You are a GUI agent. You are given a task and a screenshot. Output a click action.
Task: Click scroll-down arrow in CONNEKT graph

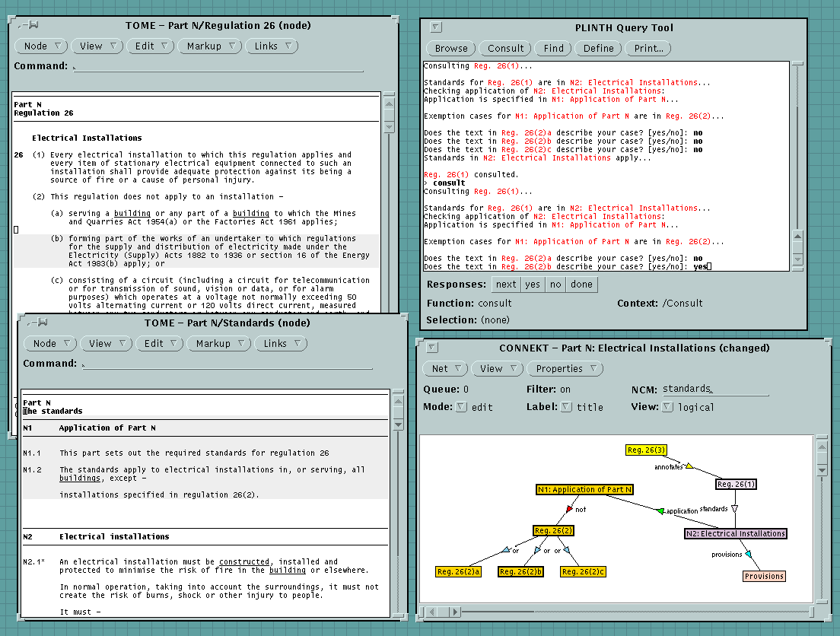[x=822, y=470]
